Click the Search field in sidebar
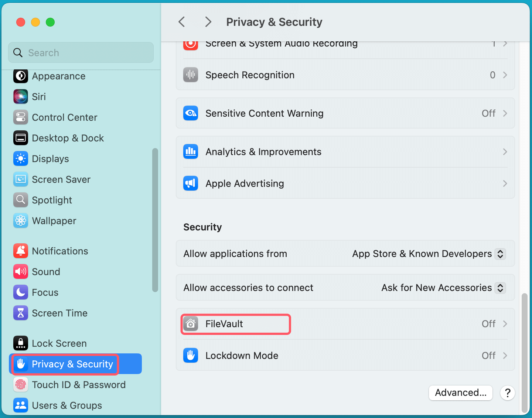 [x=81, y=53]
